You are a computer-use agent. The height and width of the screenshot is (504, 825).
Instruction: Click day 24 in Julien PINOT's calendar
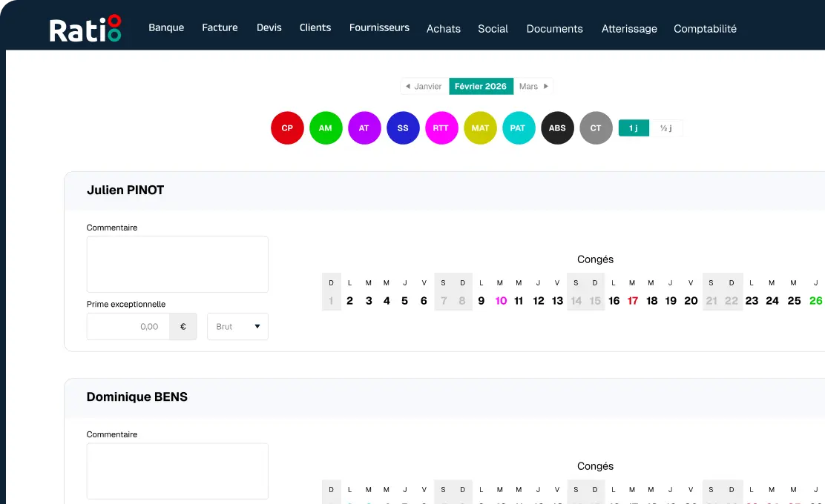772,301
